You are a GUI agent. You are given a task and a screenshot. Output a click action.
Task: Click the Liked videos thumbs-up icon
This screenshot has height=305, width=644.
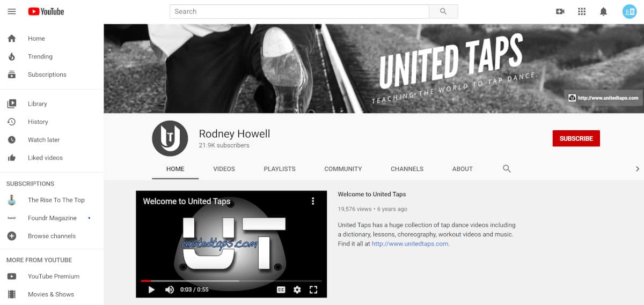(x=12, y=158)
